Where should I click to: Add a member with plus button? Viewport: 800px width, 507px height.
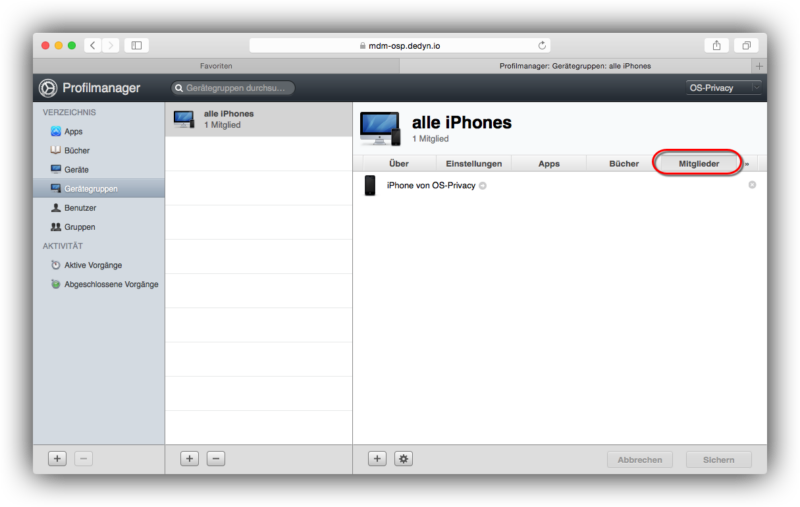[377, 459]
